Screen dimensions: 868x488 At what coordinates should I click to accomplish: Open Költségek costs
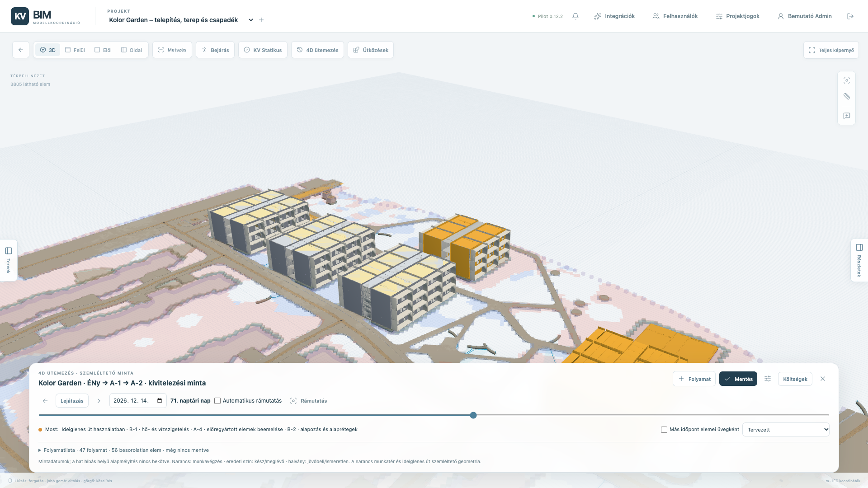click(x=795, y=379)
